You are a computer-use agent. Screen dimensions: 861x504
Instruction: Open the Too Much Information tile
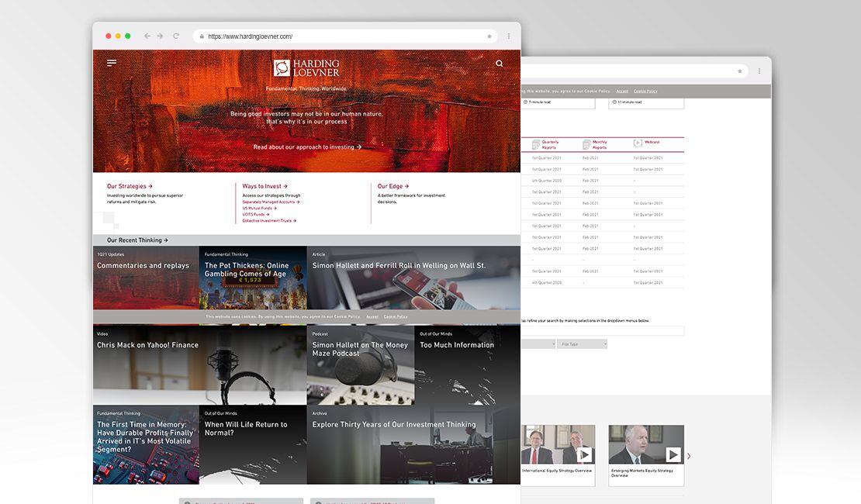[x=467, y=365]
